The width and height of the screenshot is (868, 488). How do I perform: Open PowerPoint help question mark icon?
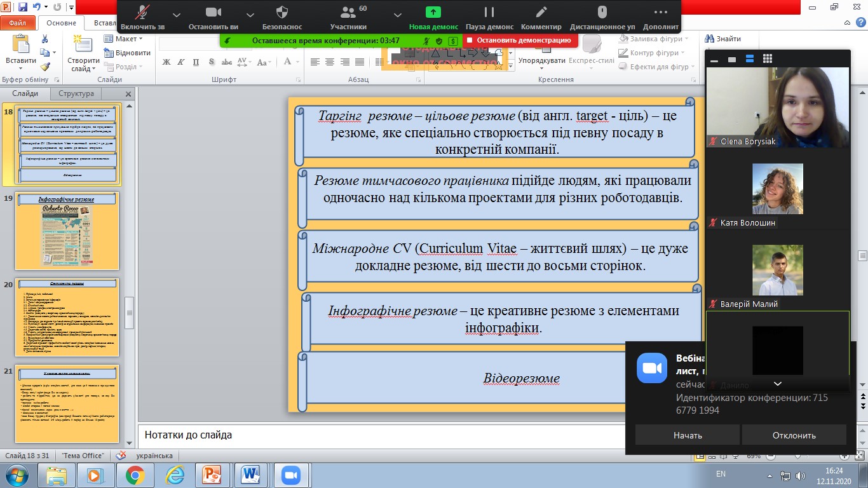[860, 23]
